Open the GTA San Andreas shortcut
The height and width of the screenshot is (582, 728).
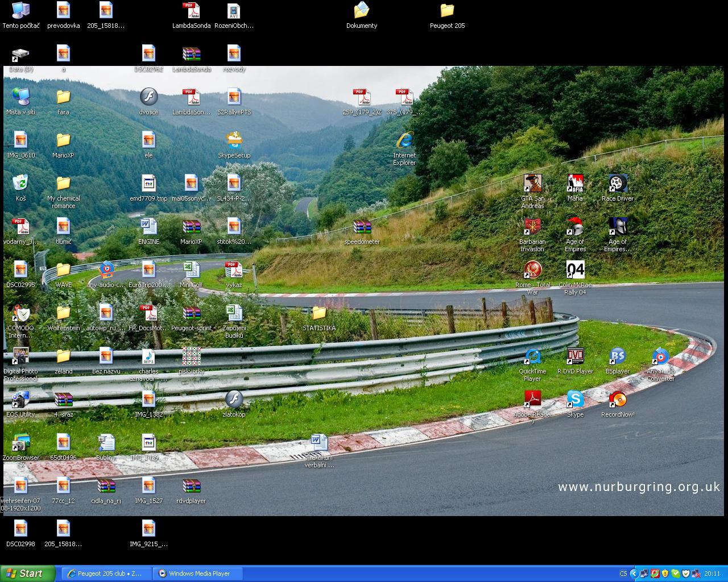(x=532, y=184)
